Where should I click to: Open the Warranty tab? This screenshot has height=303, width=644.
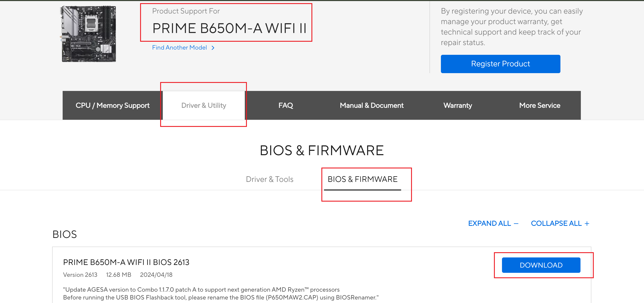click(457, 105)
